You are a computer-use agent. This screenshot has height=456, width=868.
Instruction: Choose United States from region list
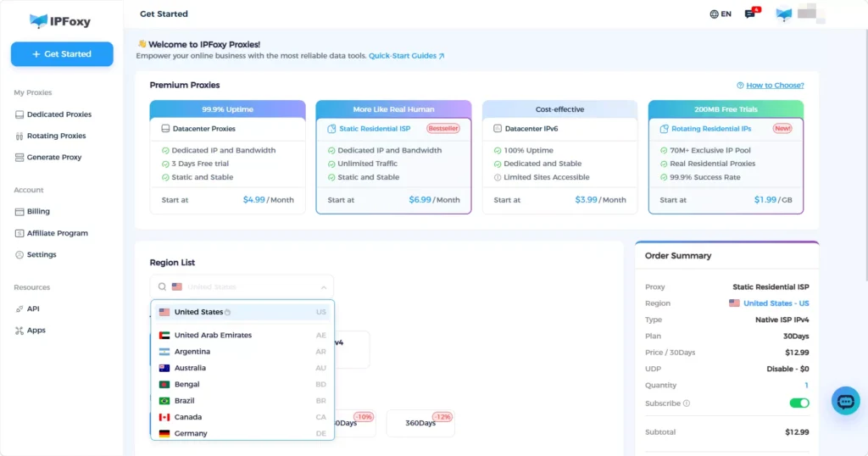click(x=242, y=312)
